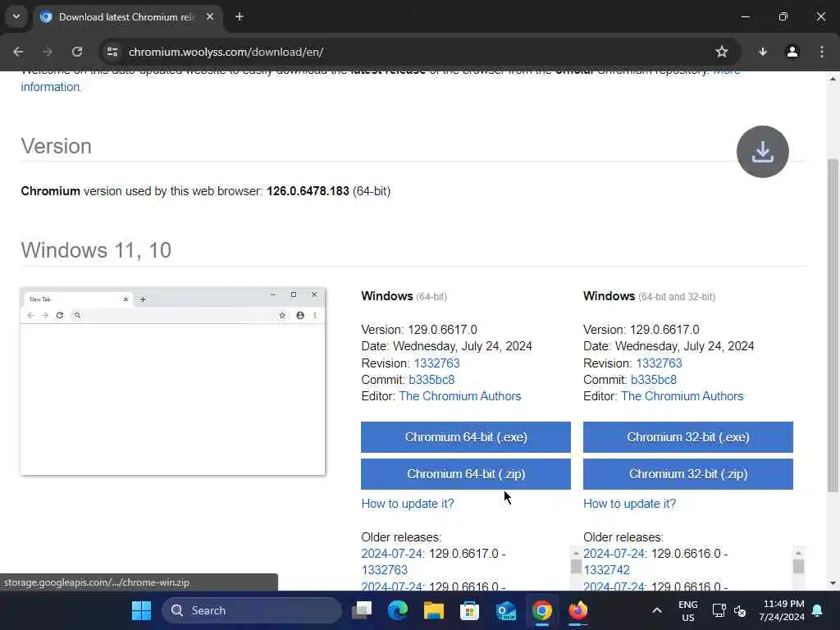Screen dimensions: 840x630
Task: Open the Windows Start menu
Action: [x=141, y=610]
